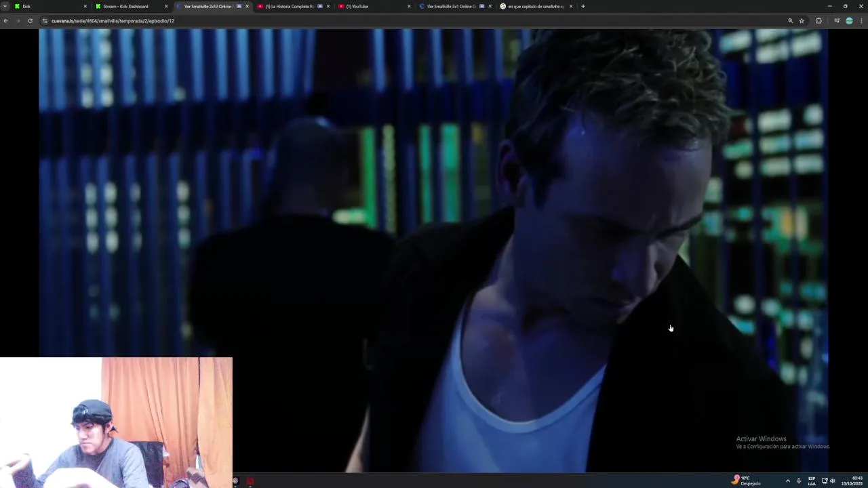The image size is (868, 488).
Task: Open the 'en que capitulo de smallville' tab
Action: [535, 6]
